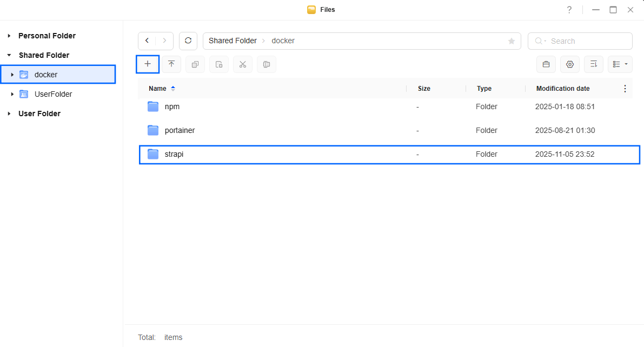Screen dimensions: 644x347
Task: Go back using the left arrow button
Action: [x=147, y=41]
